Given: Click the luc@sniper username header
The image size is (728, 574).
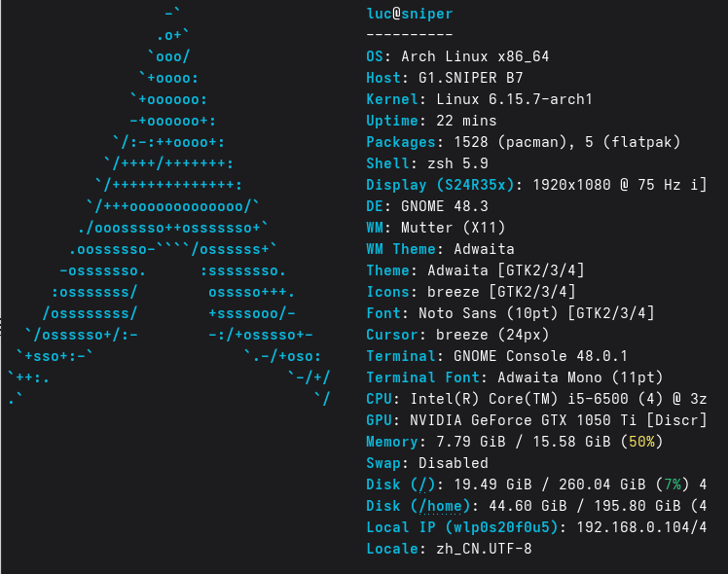Looking at the screenshot, I should pyautogui.click(x=409, y=14).
